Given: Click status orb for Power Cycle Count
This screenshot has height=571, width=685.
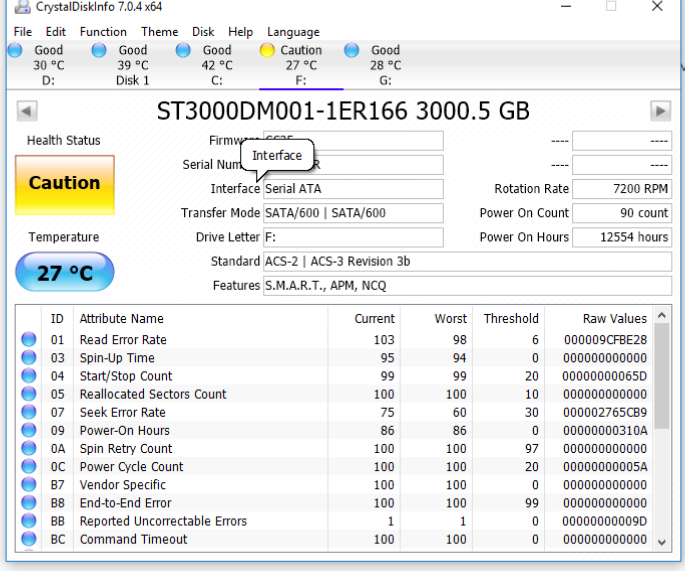Looking at the screenshot, I should click(29, 466).
